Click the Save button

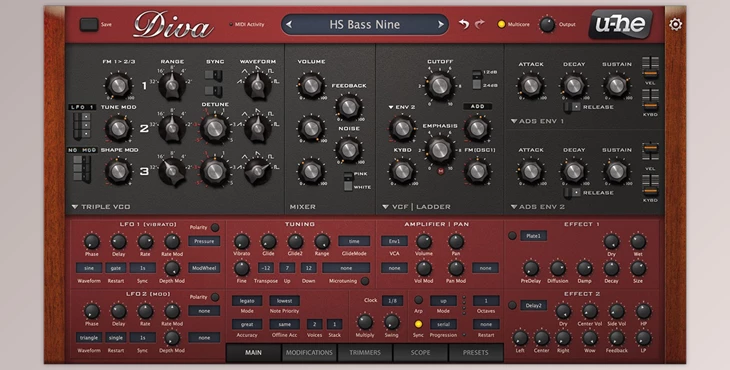88,25
